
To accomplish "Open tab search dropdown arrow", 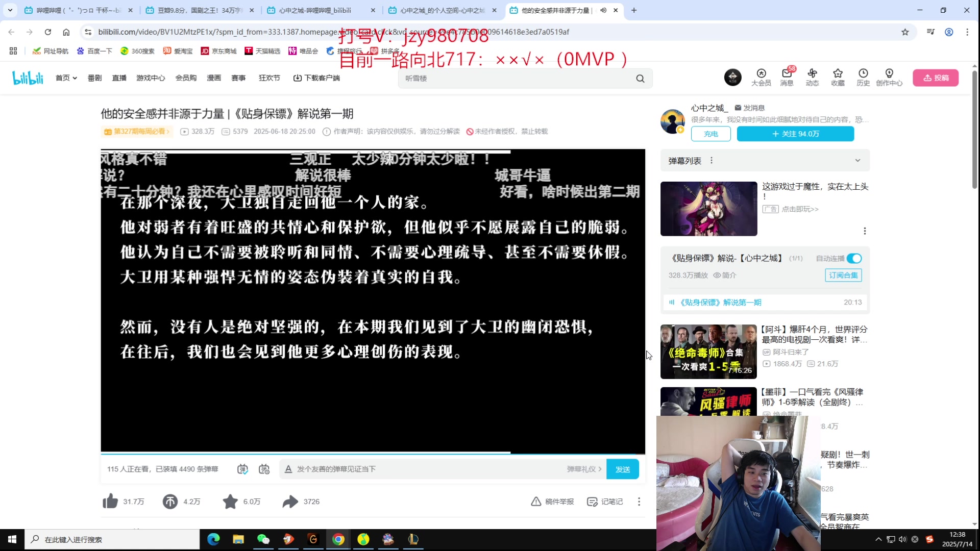I will (x=10, y=10).
